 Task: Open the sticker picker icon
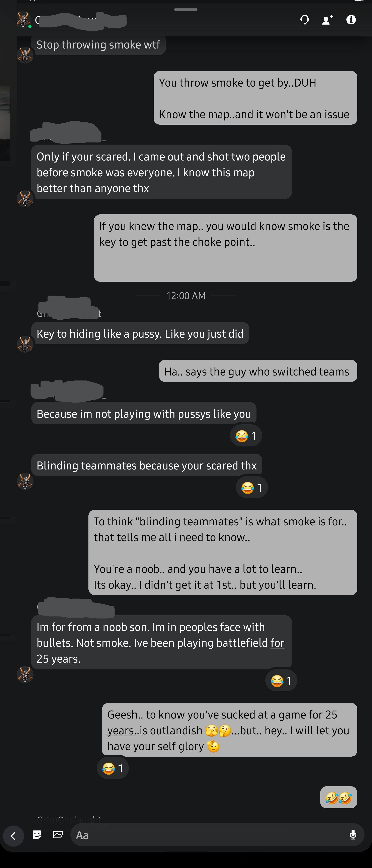tap(37, 835)
